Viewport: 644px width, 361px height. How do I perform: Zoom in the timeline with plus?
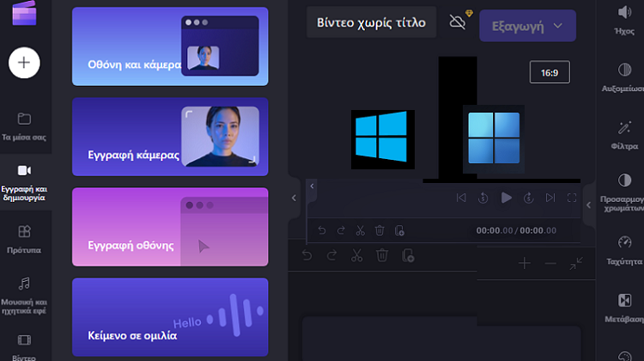[525, 263]
